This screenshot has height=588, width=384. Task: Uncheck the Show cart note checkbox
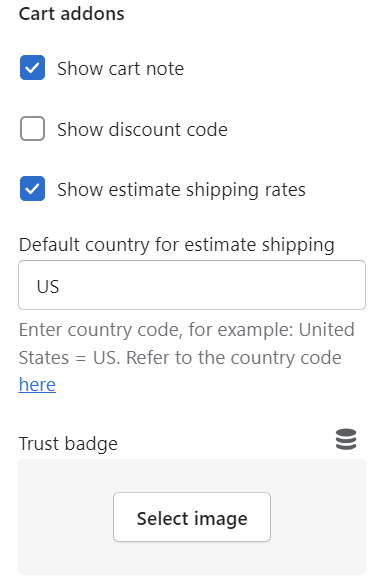click(x=32, y=68)
